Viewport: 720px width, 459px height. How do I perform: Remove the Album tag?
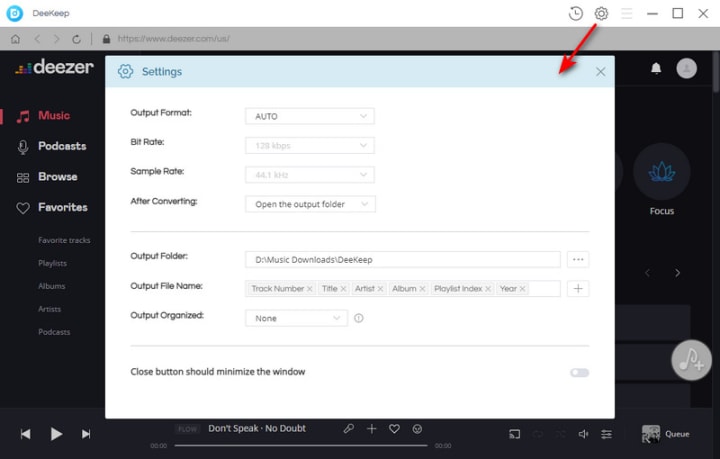coord(422,289)
